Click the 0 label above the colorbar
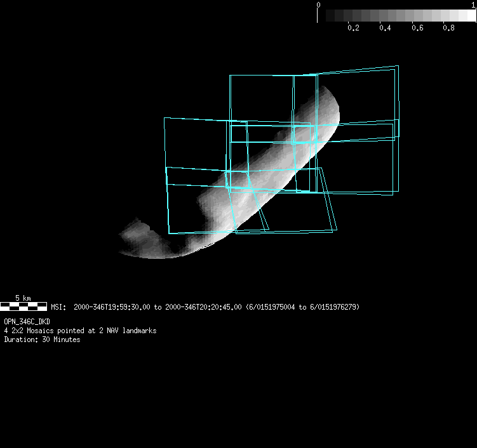 [318, 4]
